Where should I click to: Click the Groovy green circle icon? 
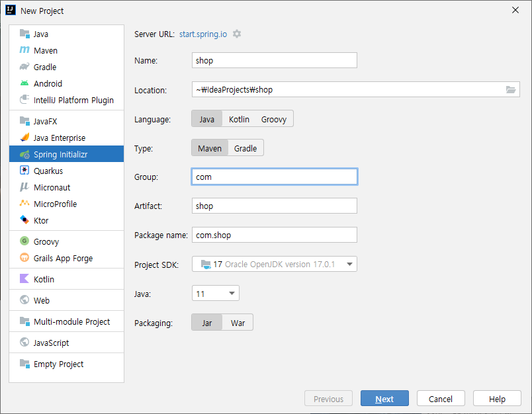pyautogui.click(x=24, y=241)
